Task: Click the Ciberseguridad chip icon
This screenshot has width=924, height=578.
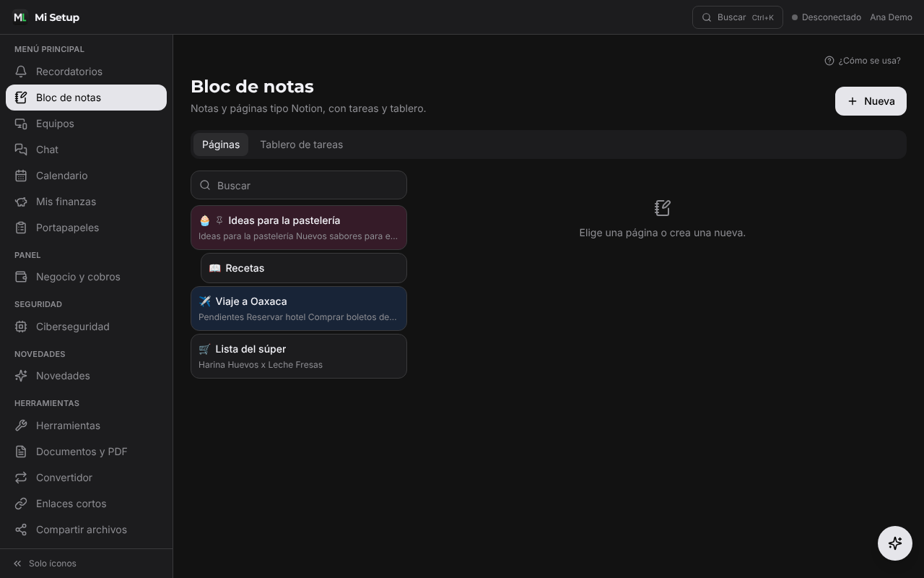Action: pos(21,327)
